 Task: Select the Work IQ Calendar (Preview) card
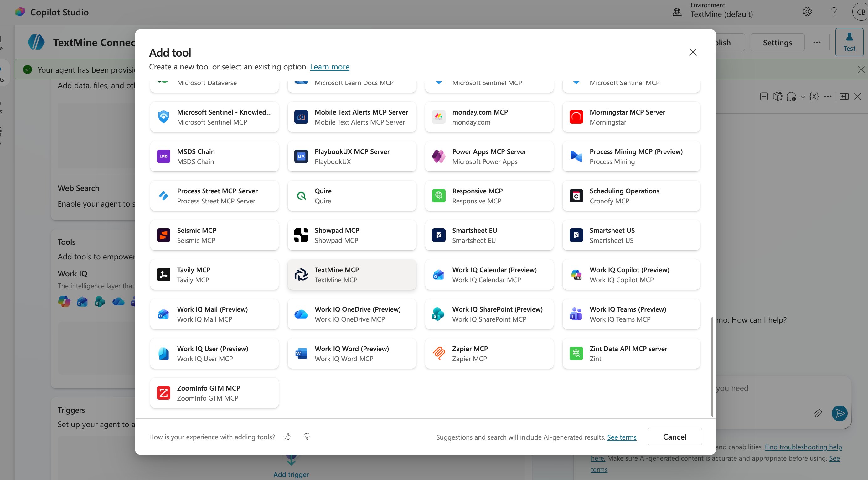pyautogui.click(x=489, y=275)
